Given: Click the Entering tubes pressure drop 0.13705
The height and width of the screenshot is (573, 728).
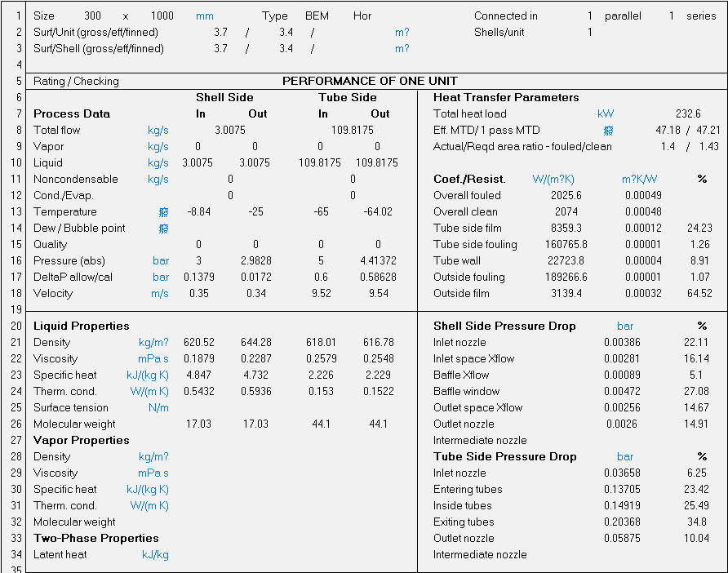Looking at the screenshot, I should click(x=622, y=490).
